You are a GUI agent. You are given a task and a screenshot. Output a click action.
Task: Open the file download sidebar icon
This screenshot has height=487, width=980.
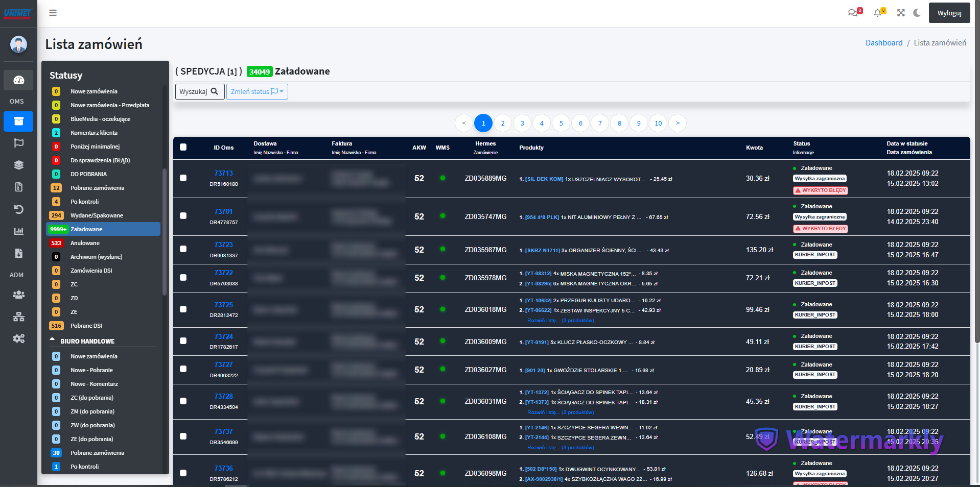(18, 253)
